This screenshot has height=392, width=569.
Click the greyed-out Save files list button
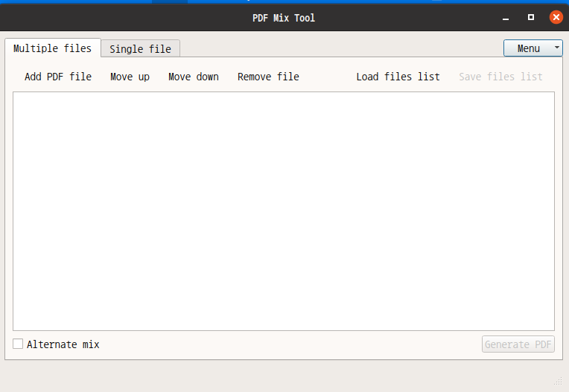click(500, 77)
